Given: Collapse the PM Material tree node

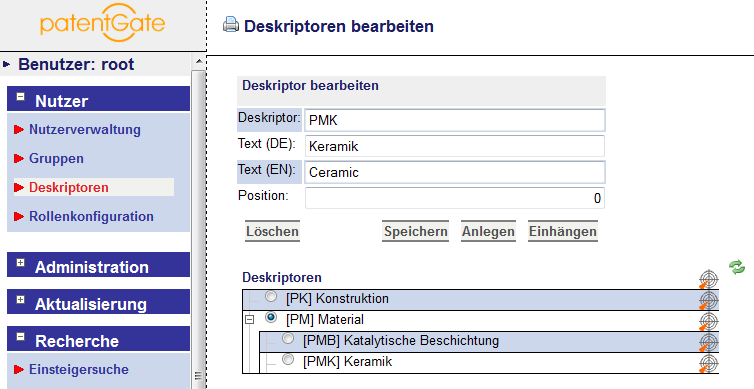Looking at the screenshot, I should [249, 319].
